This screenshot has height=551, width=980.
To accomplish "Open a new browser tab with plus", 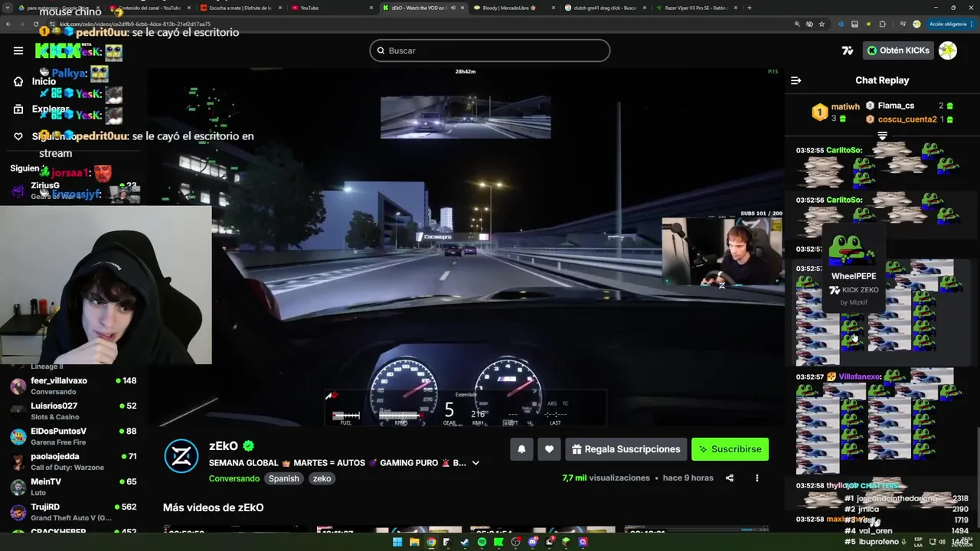I will pos(749,8).
